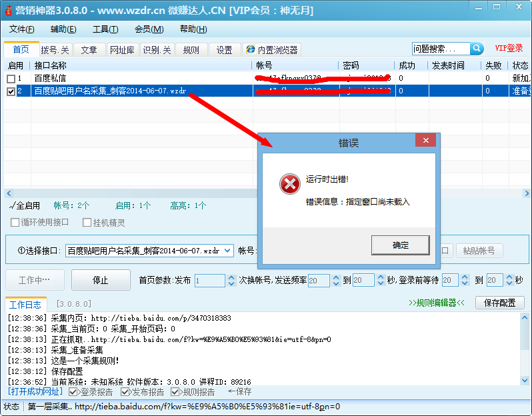
Task: Switch to the 网址库 tab
Action: [x=122, y=50]
